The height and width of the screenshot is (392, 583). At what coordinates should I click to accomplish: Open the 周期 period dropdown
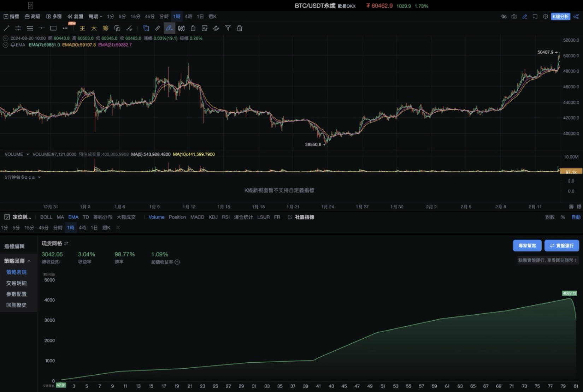(x=95, y=17)
